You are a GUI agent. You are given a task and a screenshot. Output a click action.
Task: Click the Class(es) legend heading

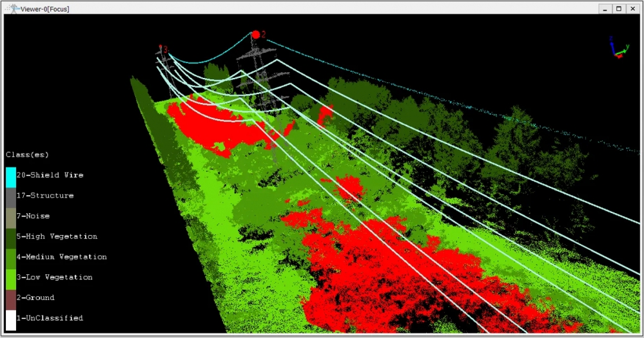[x=27, y=155]
